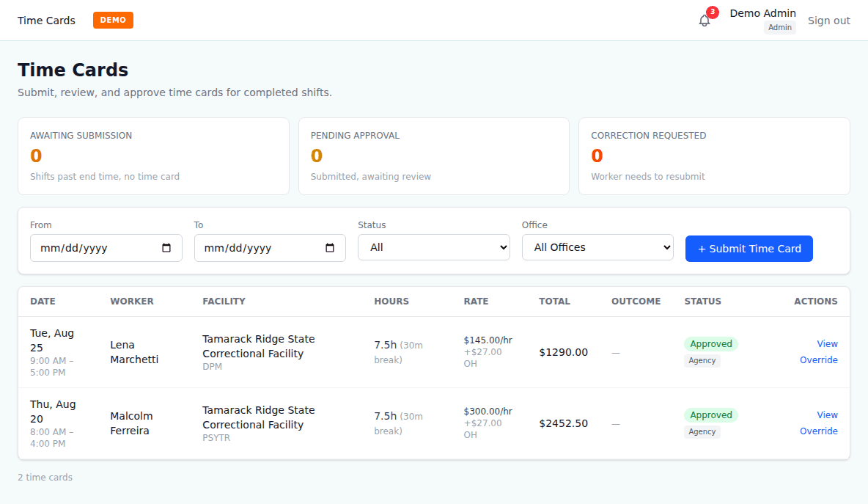The height and width of the screenshot is (504, 868).
Task: Focus the To date input field
Action: (x=270, y=247)
